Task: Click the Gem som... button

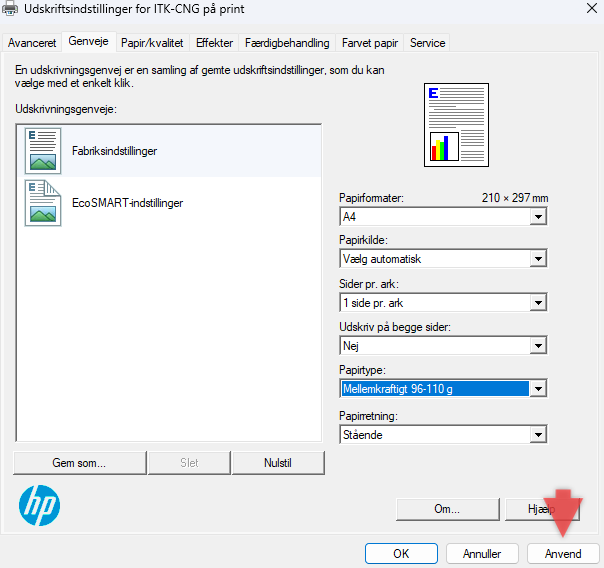Action: 80,463
